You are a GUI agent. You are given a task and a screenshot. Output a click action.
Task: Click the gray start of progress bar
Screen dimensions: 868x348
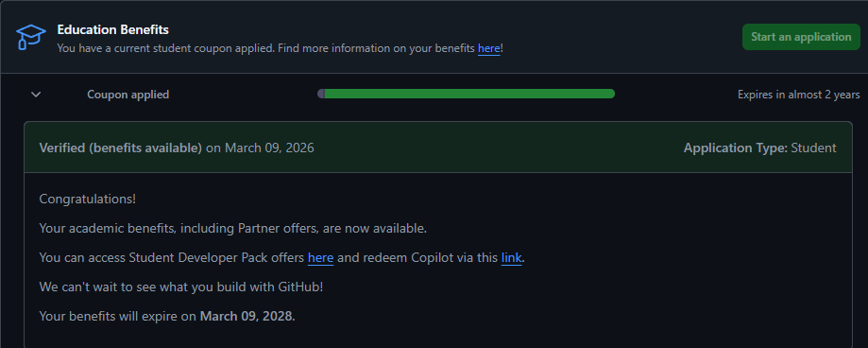point(320,94)
